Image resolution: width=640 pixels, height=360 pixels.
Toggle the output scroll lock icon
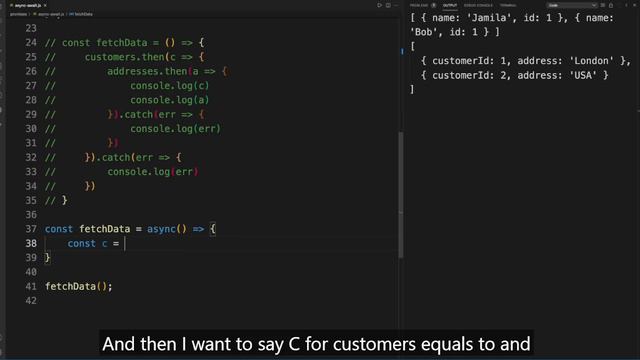pyautogui.click(x=611, y=5)
